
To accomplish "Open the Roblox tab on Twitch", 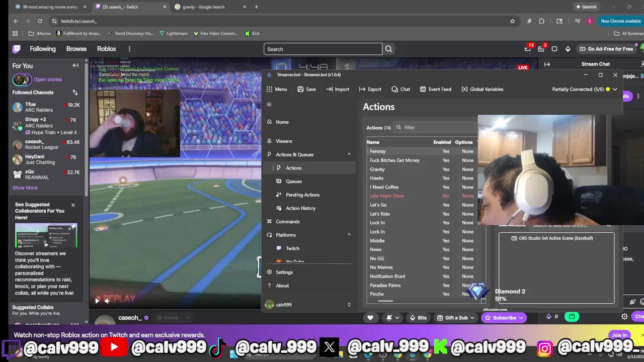I will pos(107,49).
